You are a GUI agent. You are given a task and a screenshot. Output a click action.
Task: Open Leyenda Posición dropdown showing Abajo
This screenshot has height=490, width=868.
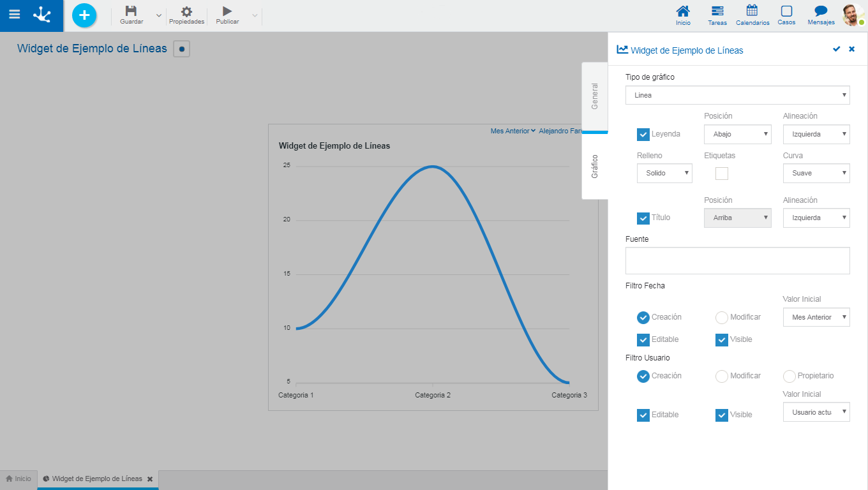pos(738,134)
